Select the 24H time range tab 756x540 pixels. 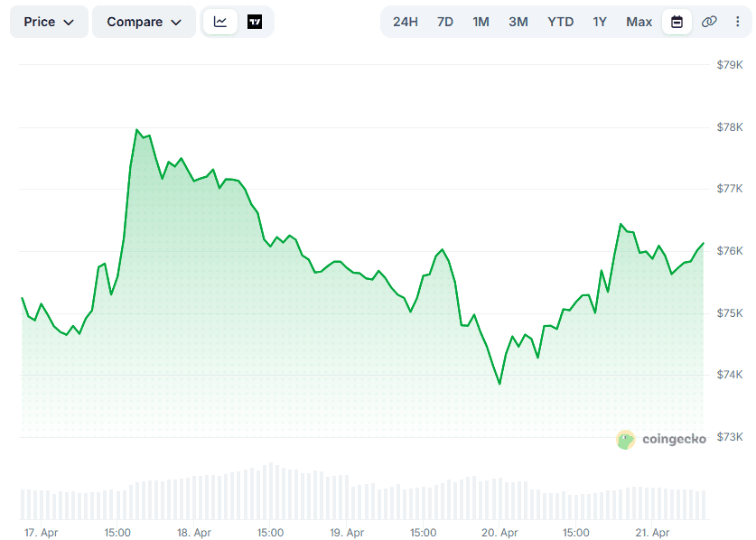[404, 21]
